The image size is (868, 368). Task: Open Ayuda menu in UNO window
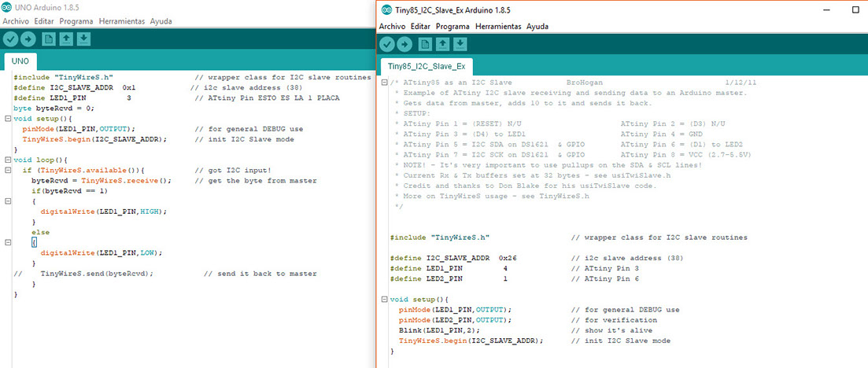[161, 21]
